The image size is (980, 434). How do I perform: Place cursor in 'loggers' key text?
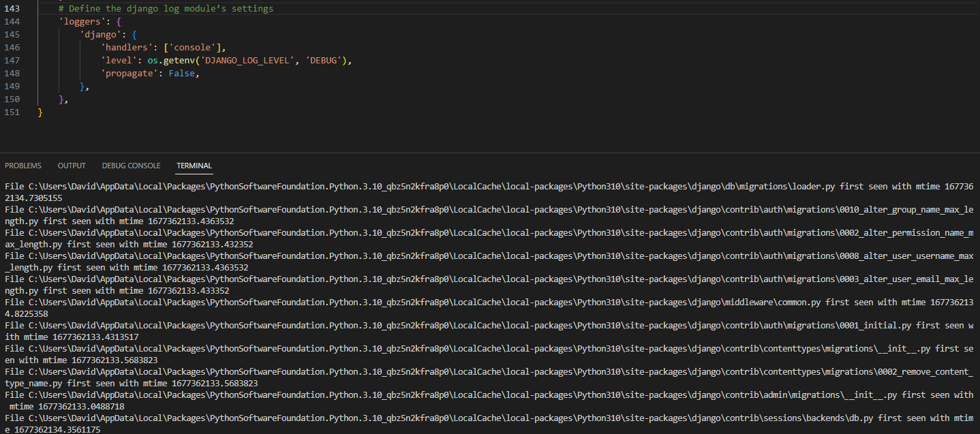80,22
